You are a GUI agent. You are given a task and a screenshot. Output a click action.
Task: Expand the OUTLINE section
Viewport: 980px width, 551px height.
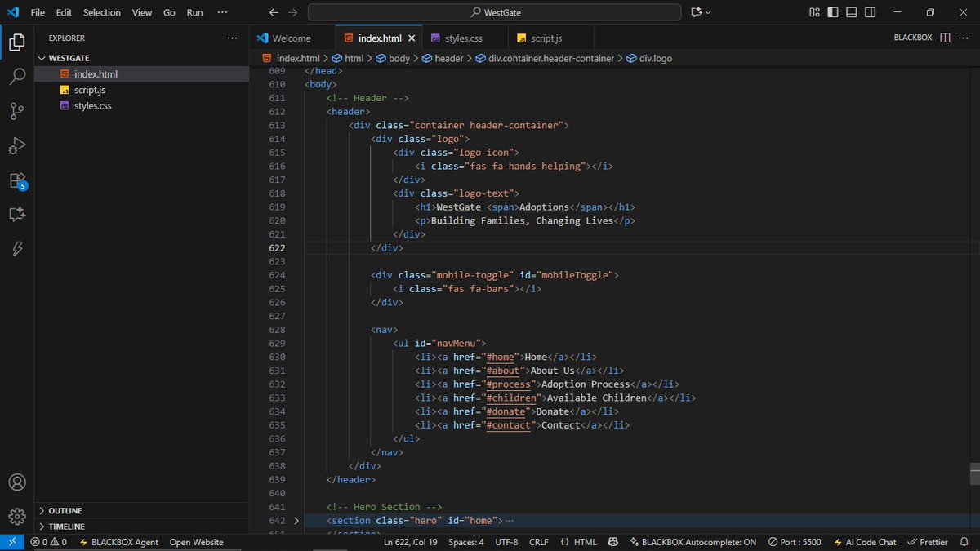coord(43,511)
